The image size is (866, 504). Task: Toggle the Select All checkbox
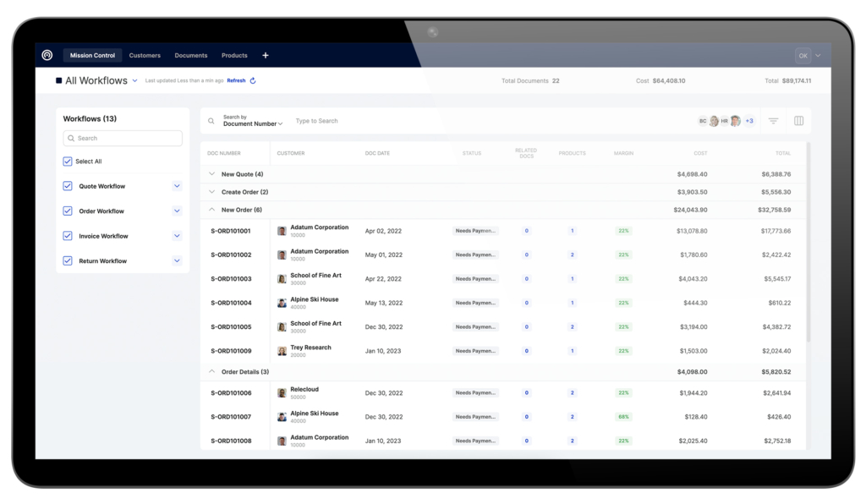click(68, 162)
